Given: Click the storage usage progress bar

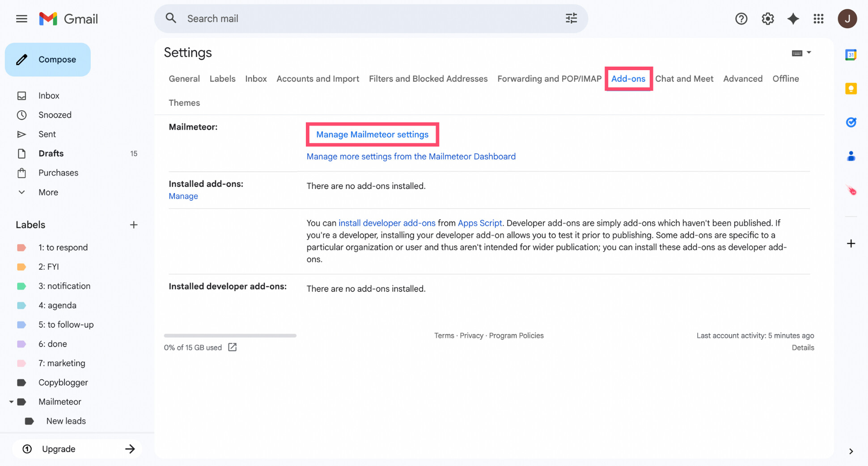Looking at the screenshot, I should coord(230,335).
